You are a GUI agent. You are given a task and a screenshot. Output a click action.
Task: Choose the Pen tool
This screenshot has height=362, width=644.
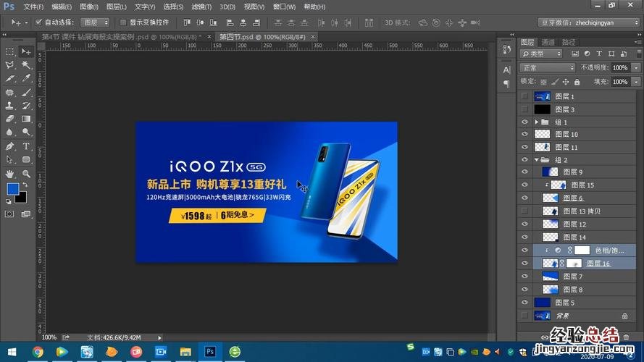10,146
